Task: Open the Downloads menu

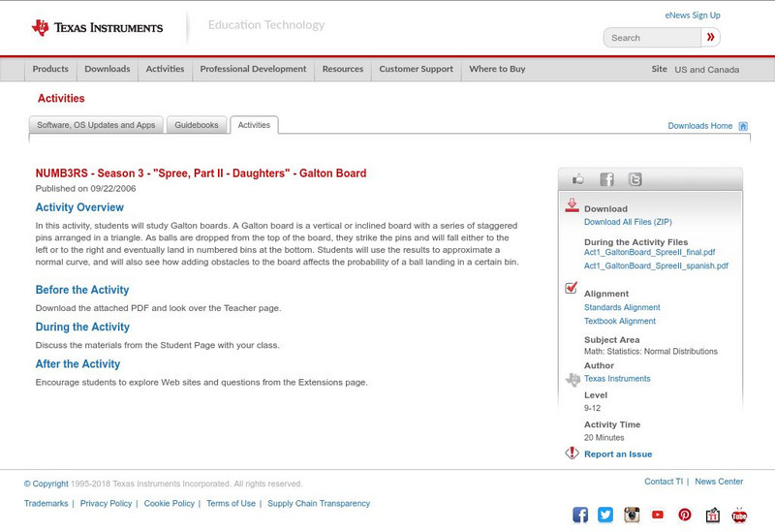Action: pyautogui.click(x=108, y=69)
